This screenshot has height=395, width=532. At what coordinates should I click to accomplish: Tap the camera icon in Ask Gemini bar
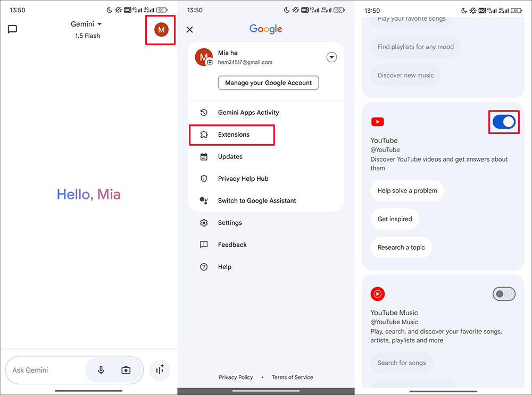[x=126, y=370]
